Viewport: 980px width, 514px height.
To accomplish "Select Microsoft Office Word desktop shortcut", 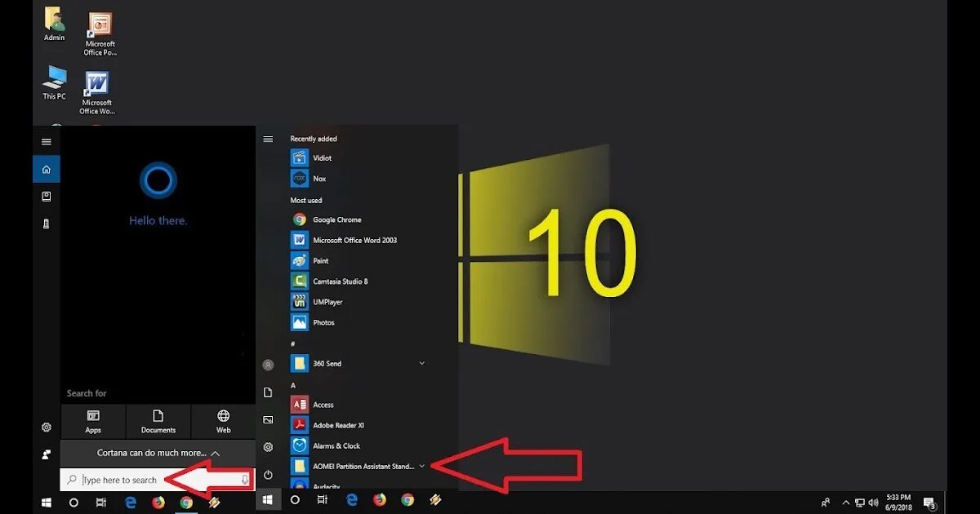I will point(97,93).
